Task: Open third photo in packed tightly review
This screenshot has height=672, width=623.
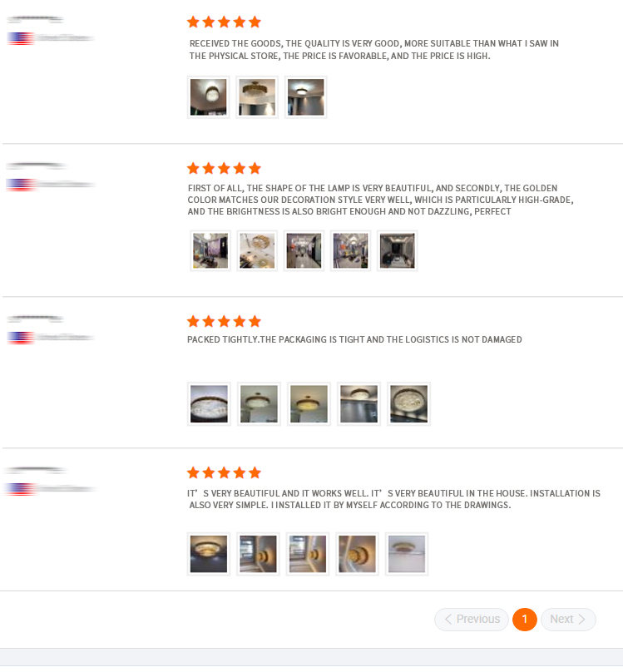Action: (309, 403)
